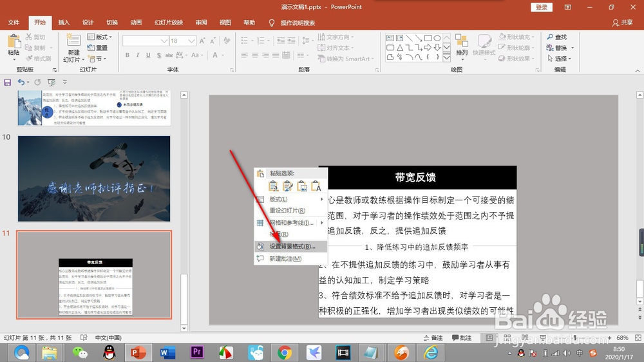Image resolution: width=644 pixels, height=362 pixels.
Task: Click the New Slide icon
Action: (73, 41)
